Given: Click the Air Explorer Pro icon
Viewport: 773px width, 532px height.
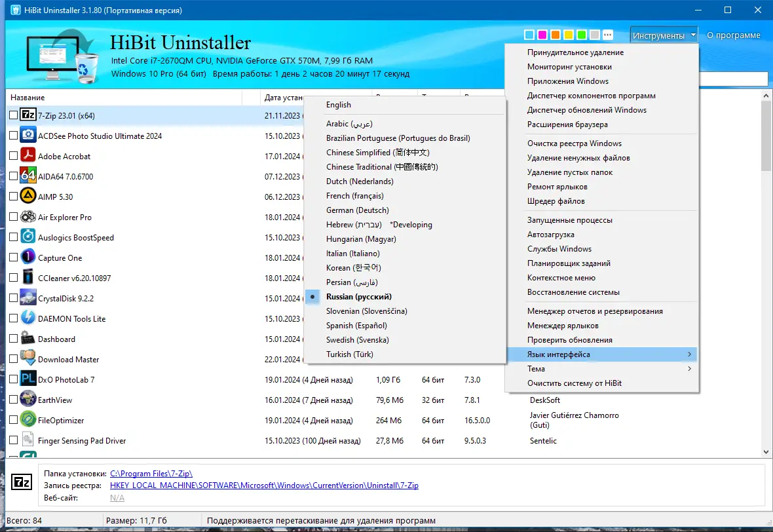Looking at the screenshot, I should tap(28, 217).
